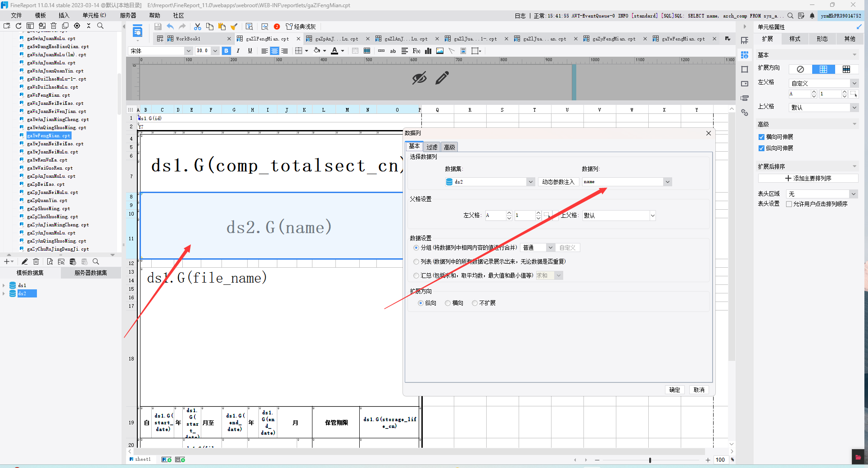Expand the ds1 dataset tree node
The width and height of the screenshot is (868, 468).
[x=4, y=285]
